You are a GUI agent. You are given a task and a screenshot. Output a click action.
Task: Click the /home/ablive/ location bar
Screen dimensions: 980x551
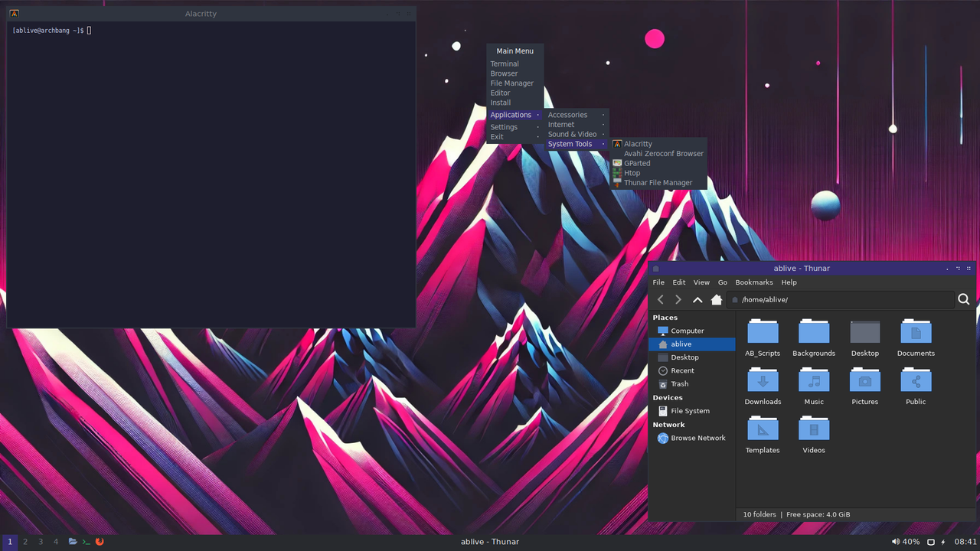pyautogui.click(x=840, y=300)
